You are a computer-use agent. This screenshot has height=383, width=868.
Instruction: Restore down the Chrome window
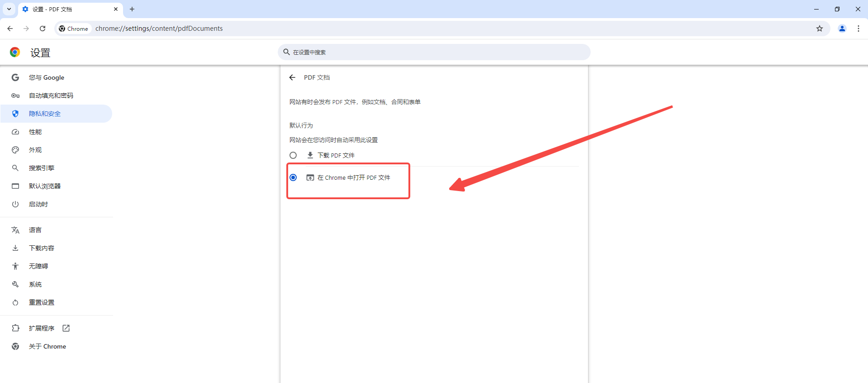pos(837,9)
